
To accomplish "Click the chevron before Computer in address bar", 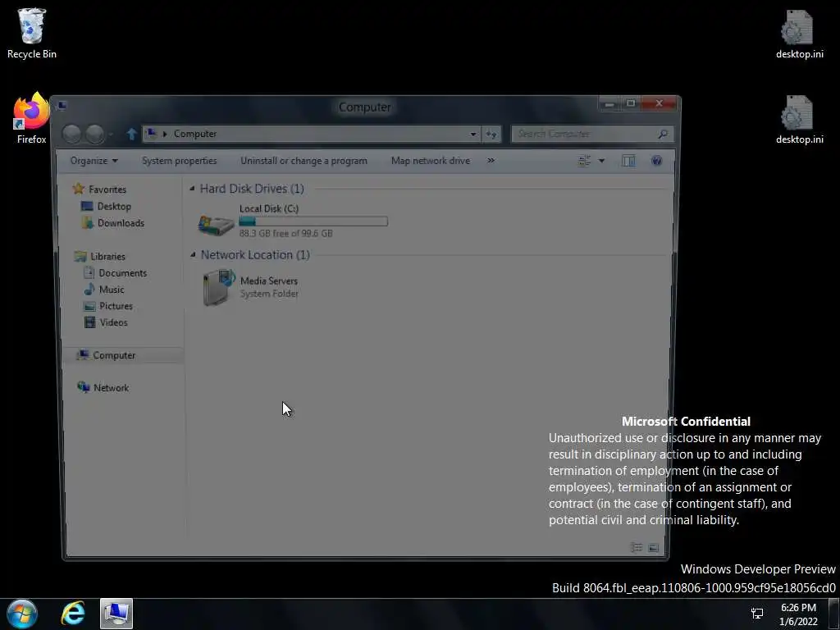I will (x=165, y=134).
